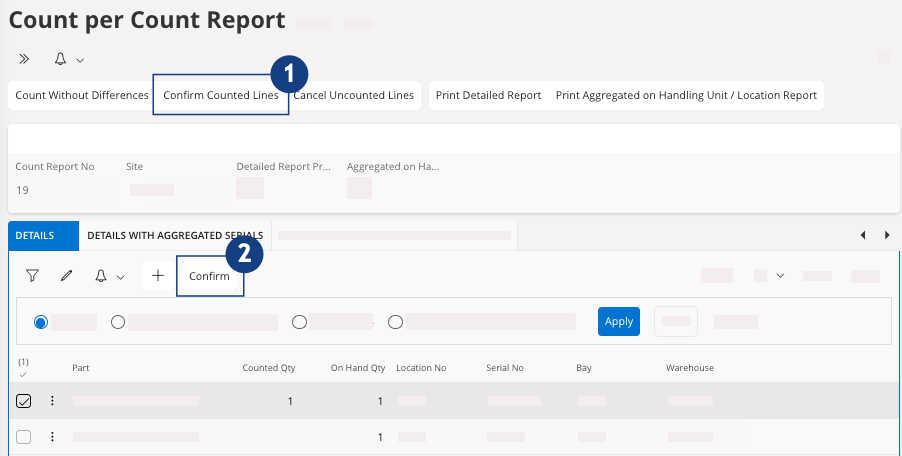
Task: Expand dropdown beside Details bell icon
Action: (121, 277)
